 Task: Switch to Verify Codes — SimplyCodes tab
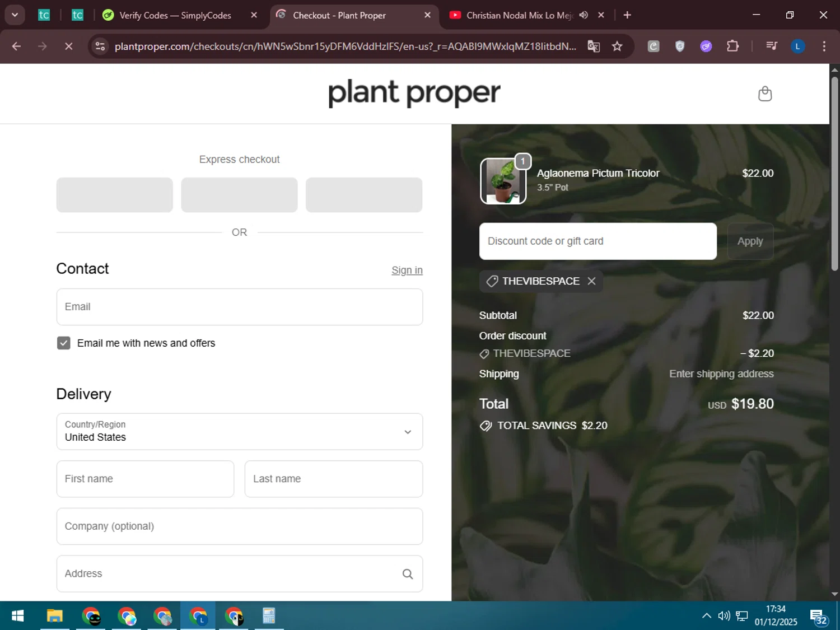point(175,15)
